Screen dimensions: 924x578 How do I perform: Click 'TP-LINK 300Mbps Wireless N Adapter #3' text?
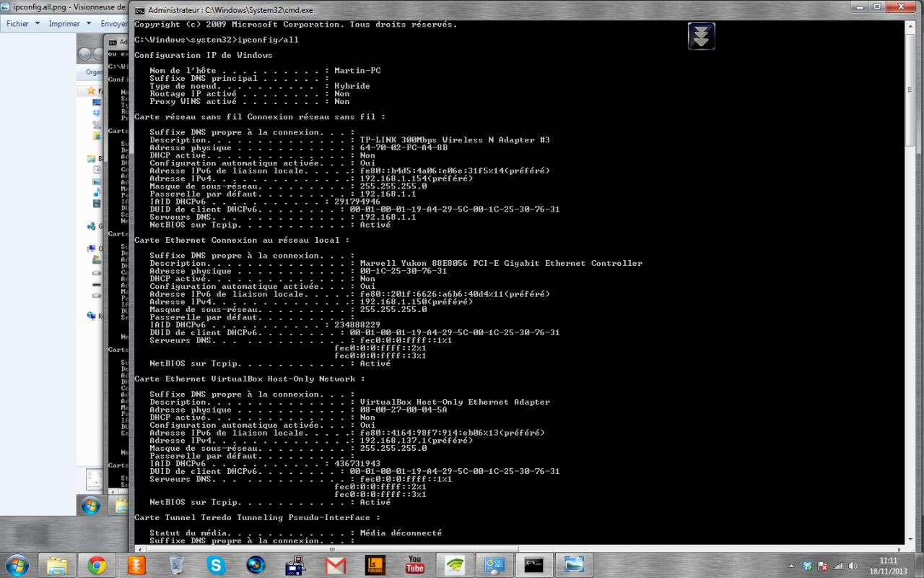point(455,140)
